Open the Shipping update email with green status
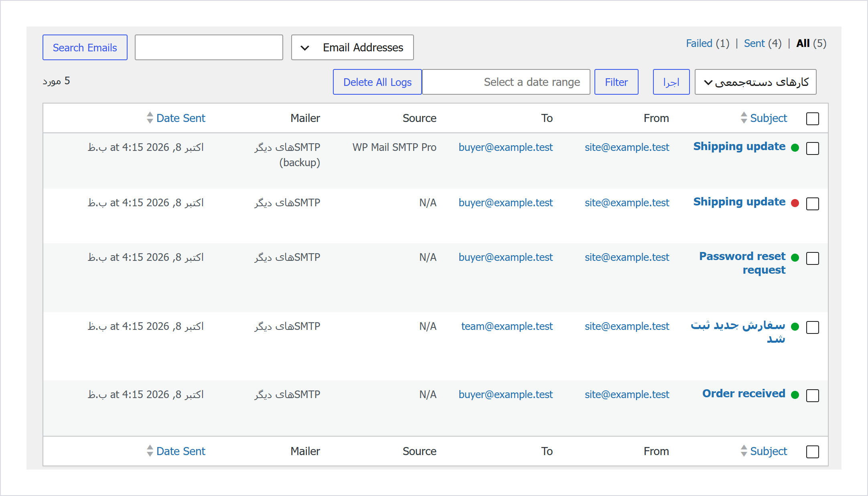 pos(739,146)
